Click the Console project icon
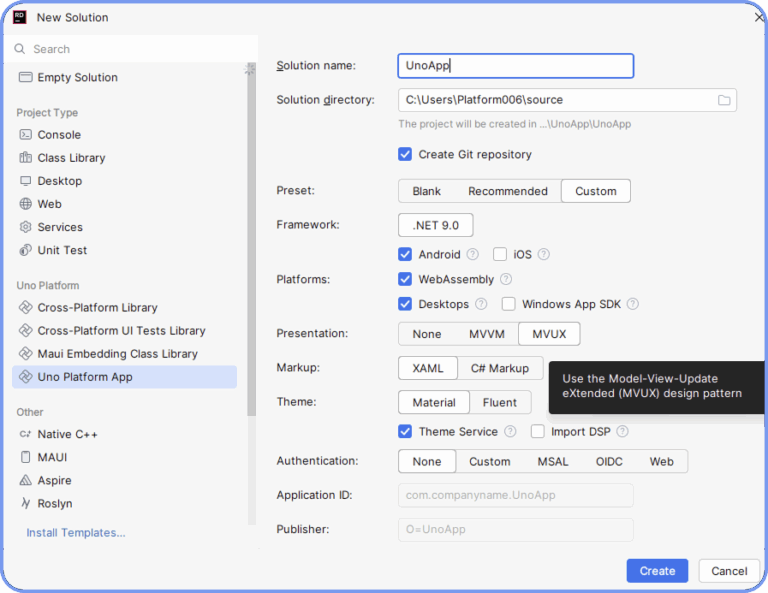The image size is (768, 593). [x=25, y=135]
